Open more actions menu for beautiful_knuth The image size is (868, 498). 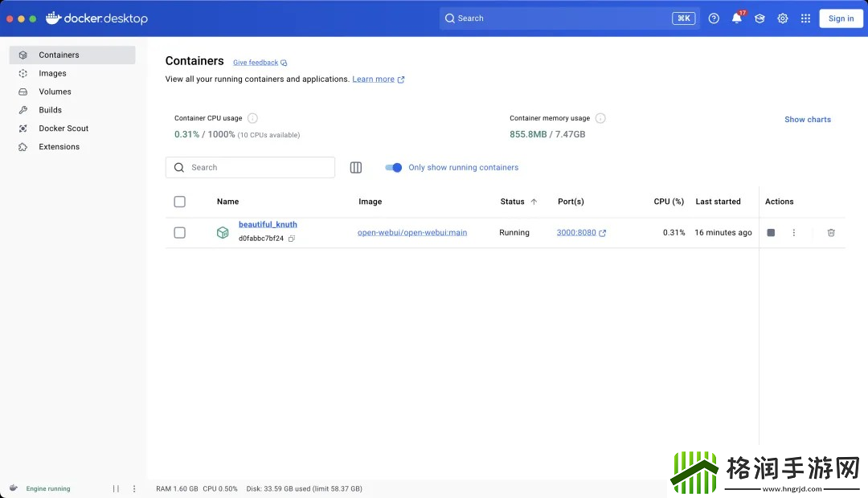(x=794, y=233)
